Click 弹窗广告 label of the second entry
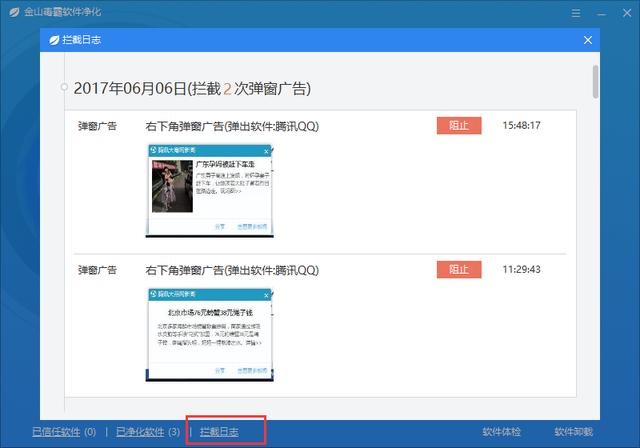This screenshot has width=640, height=448. [97, 270]
